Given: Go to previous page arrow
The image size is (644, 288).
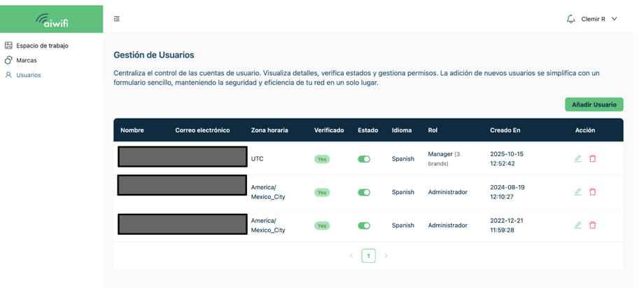Looking at the screenshot, I should pyautogui.click(x=351, y=256).
